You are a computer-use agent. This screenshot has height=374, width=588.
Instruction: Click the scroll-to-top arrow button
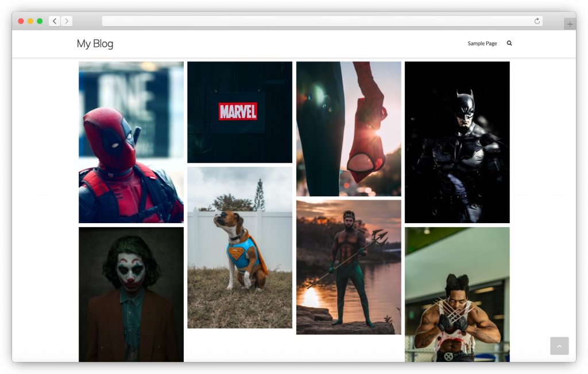pos(559,346)
